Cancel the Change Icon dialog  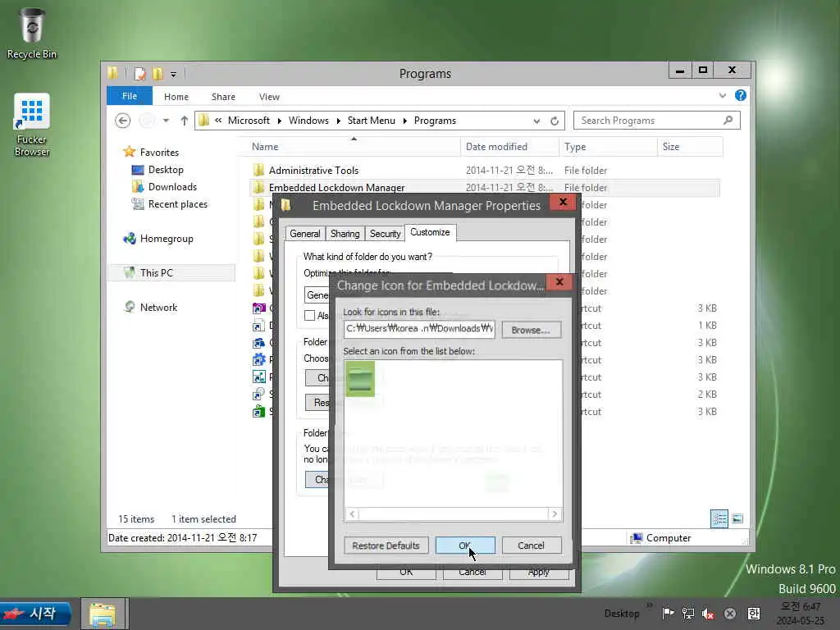[531, 546]
